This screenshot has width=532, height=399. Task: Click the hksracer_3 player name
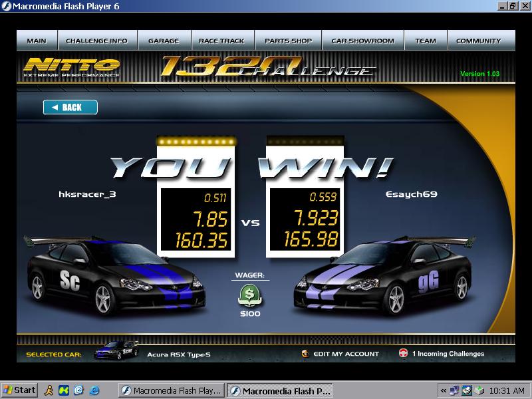(87, 194)
